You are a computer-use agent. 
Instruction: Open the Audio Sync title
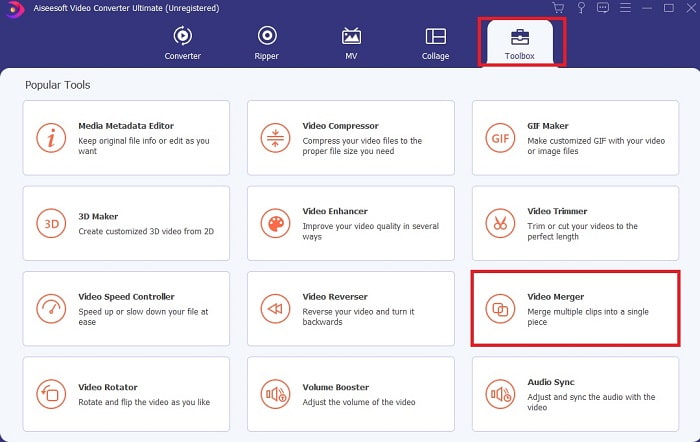551,382
